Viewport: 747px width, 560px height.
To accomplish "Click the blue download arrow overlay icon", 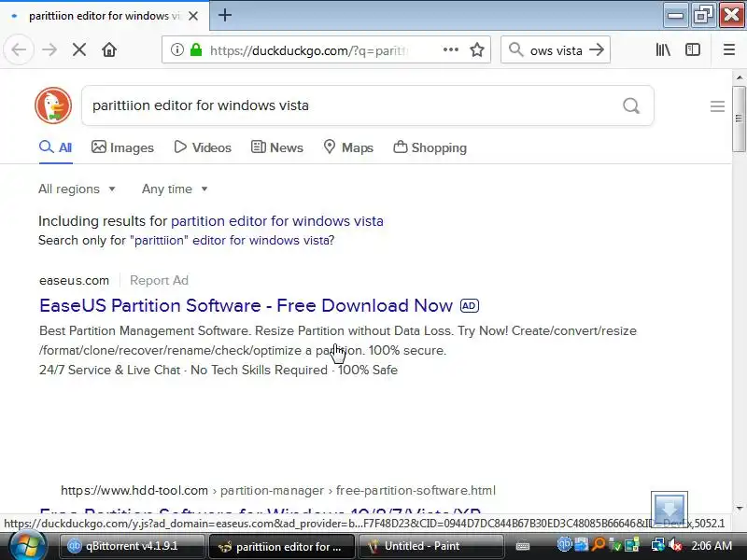I will [669, 508].
